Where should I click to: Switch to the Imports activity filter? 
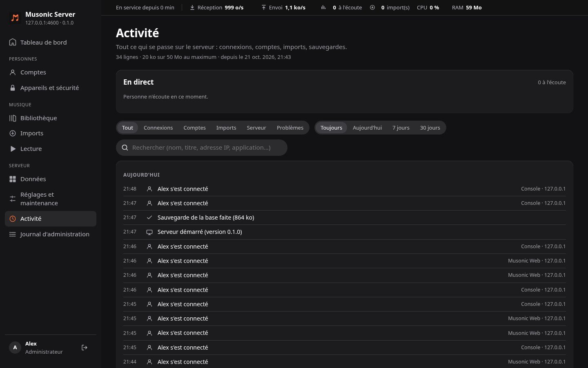coord(226,128)
